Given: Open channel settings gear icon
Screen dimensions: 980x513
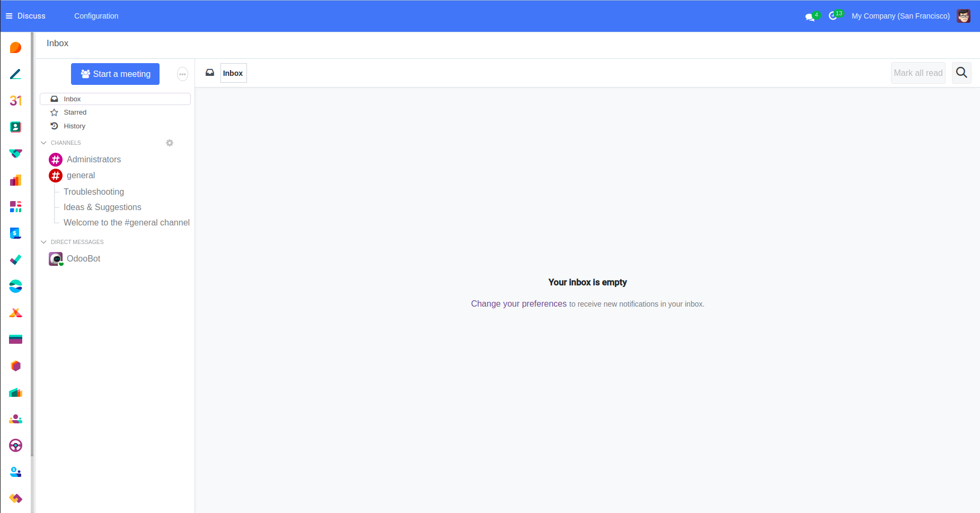Looking at the screenshot, I should click(x=170, y=143).
